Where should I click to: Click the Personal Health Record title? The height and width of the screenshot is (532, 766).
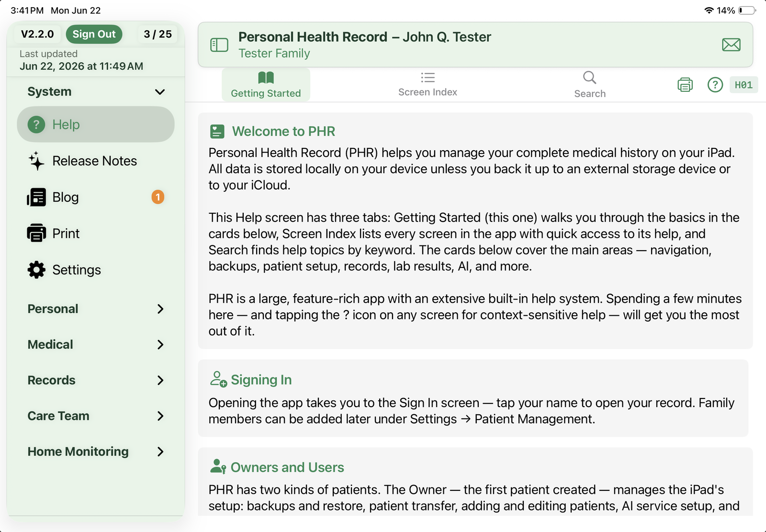tap(365, 37)
